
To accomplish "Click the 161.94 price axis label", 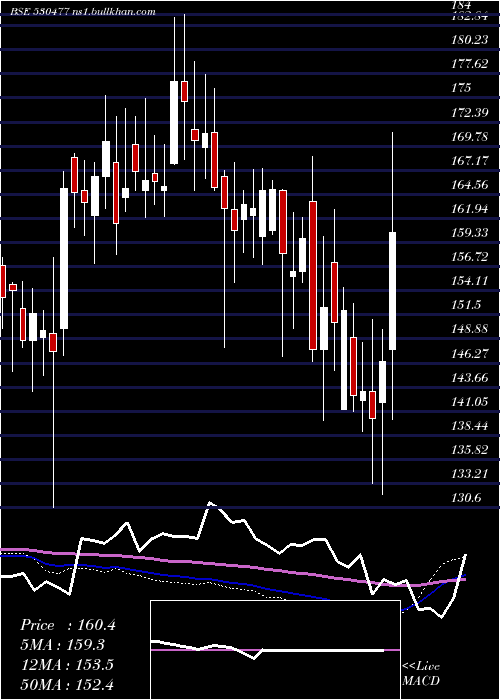I will 469,209.
